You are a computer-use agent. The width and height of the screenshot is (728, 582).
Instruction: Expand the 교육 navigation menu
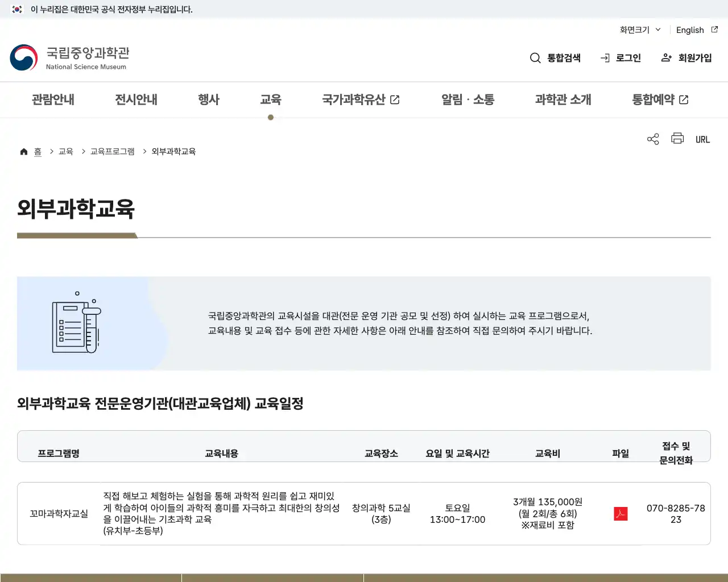(x=271, y=99)
